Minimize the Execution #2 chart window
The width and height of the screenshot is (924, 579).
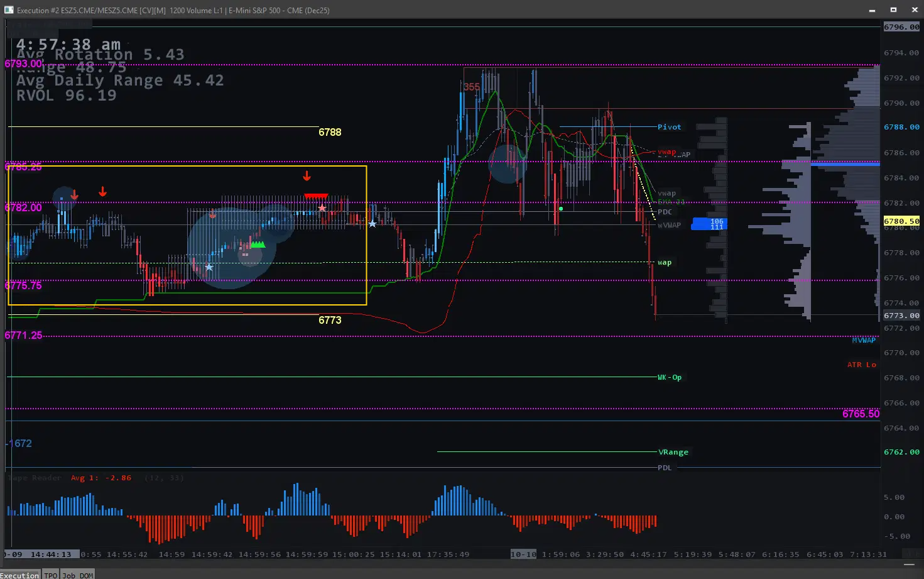tap(872, 10)
